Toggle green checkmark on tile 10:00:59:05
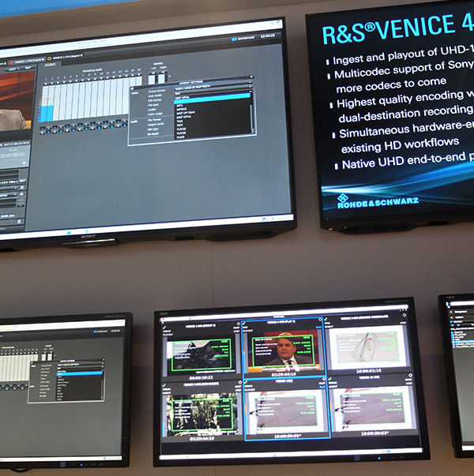 click(246, 382)
